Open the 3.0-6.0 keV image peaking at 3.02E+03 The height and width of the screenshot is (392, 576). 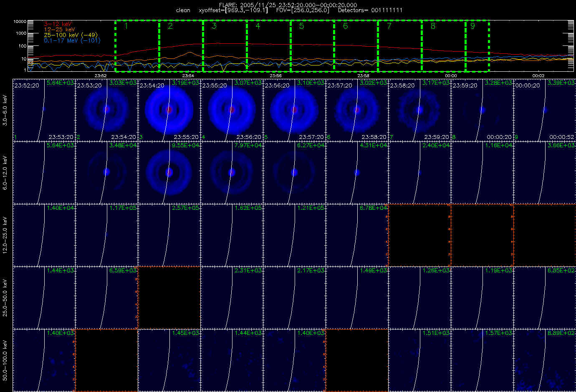[x=357, y=110]
